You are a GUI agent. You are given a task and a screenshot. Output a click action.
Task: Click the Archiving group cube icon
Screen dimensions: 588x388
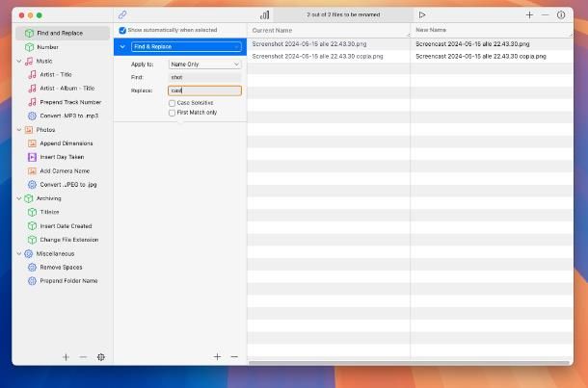[x=29, y=198]
